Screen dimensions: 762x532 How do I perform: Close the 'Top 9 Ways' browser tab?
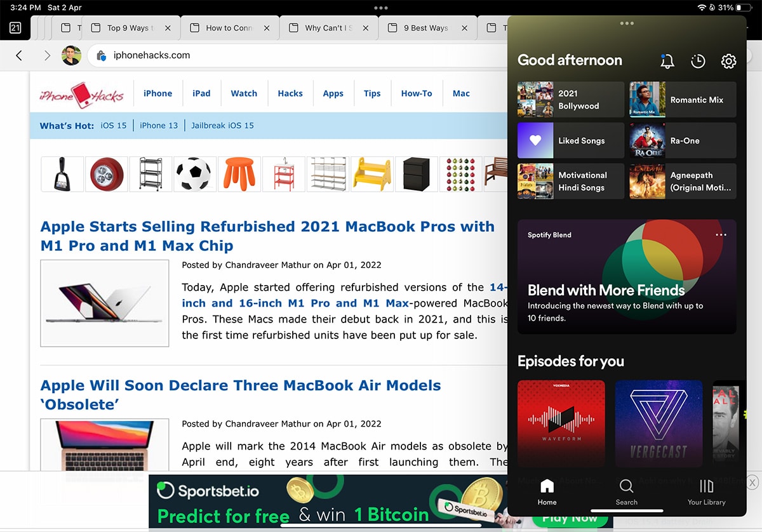168,28
